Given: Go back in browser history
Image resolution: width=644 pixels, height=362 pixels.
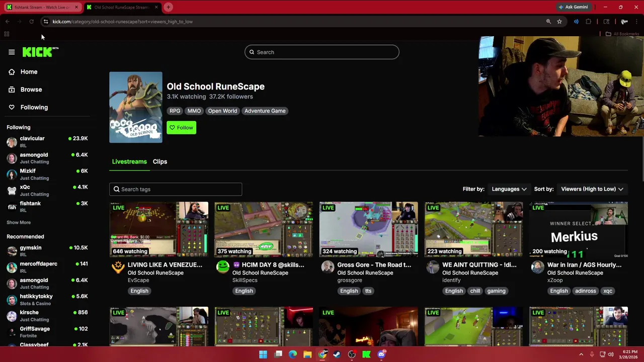Looking at the screenshot, I should click(8, 22).
